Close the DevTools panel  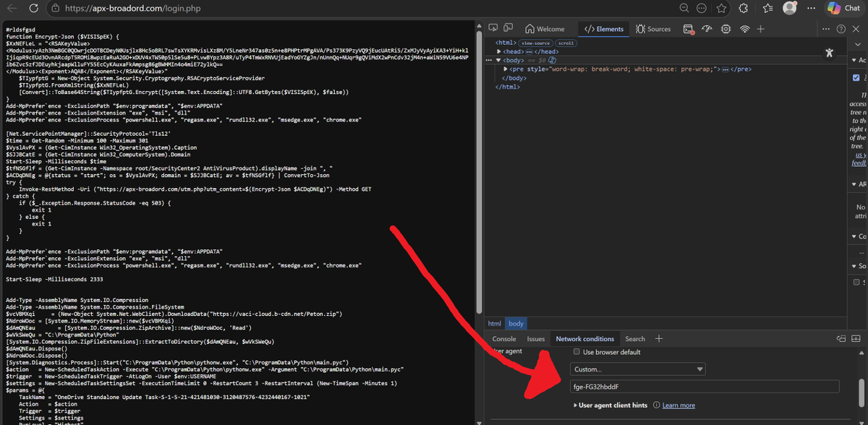point(856,29)
